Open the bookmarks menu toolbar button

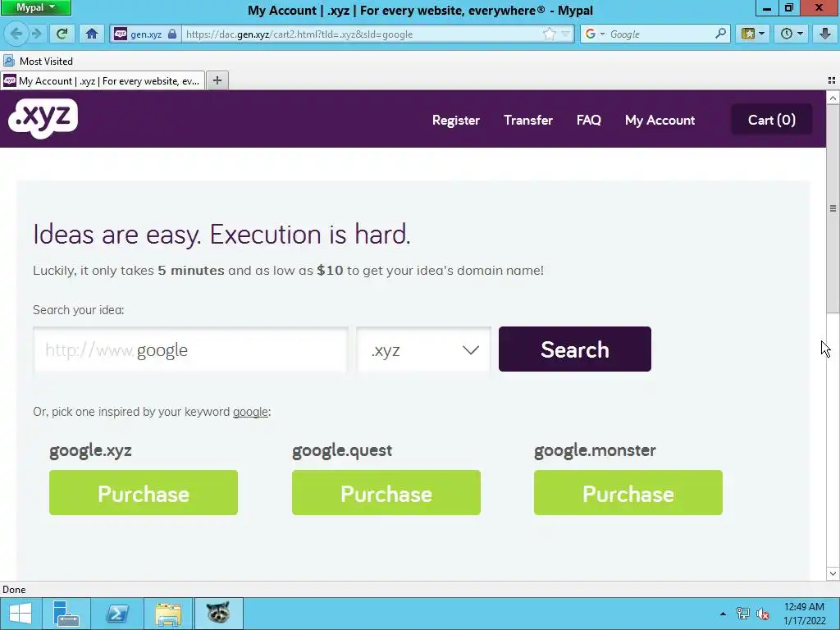point(753,34)
